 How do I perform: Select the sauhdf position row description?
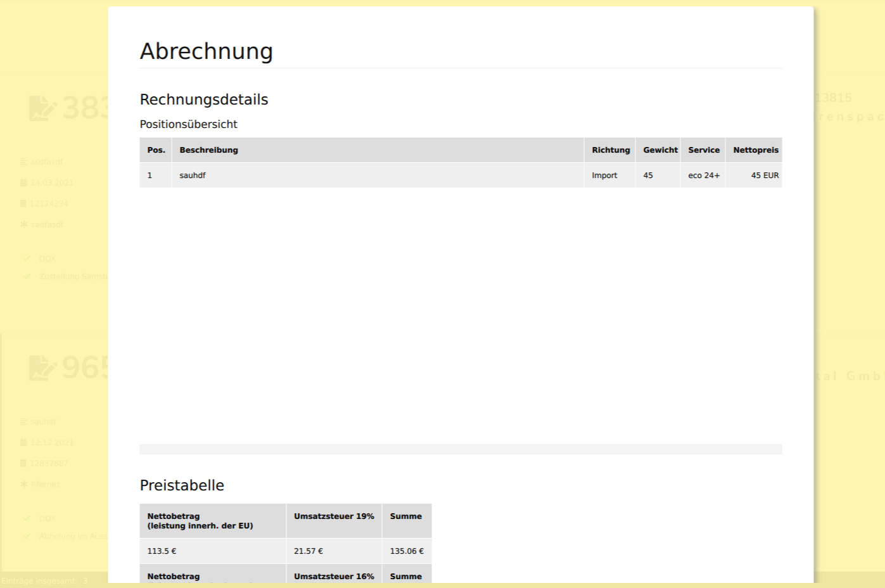(193, 176)
